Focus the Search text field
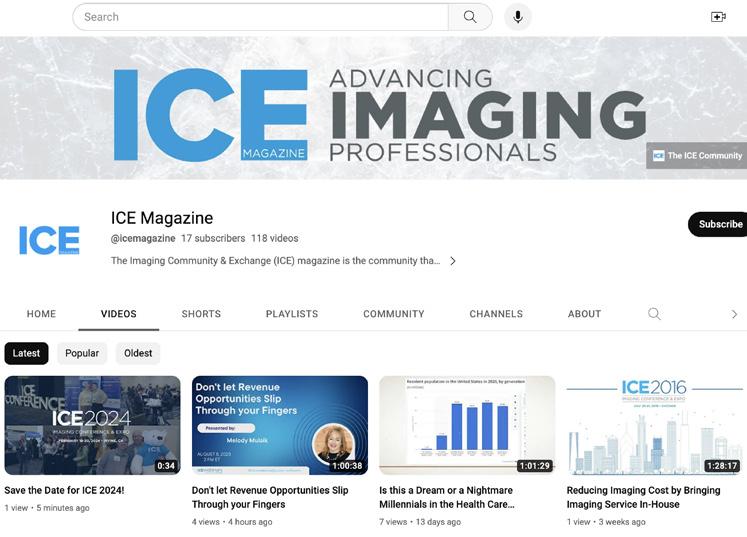 click(x=261, y=17)
